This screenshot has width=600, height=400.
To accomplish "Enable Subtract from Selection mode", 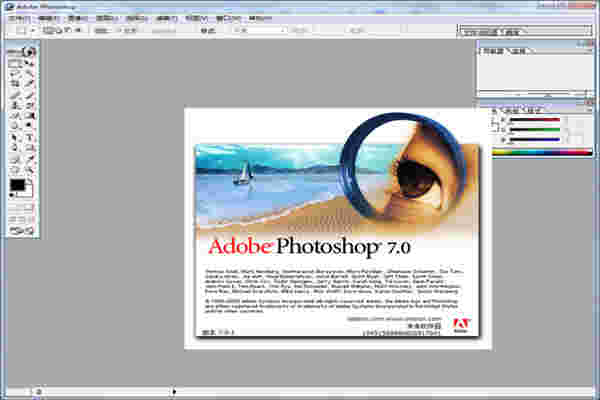I will coord(68,30).
